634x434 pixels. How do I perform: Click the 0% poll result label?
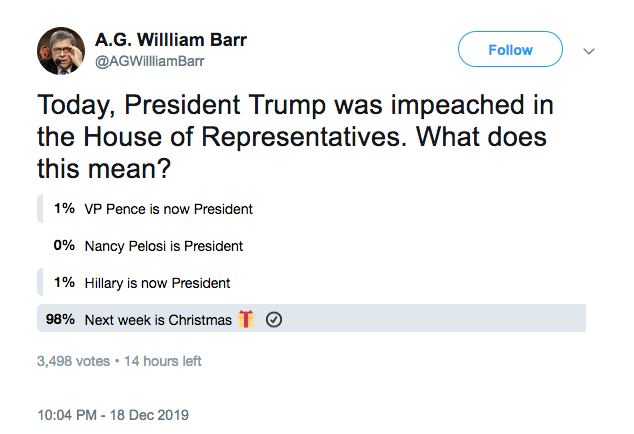[x=65, y=246]
